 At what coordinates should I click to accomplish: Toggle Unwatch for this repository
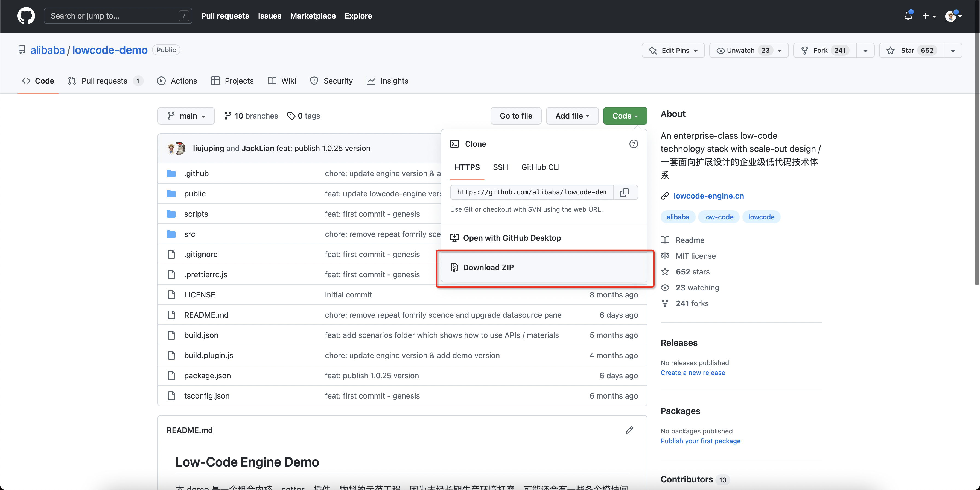point(740,51)
